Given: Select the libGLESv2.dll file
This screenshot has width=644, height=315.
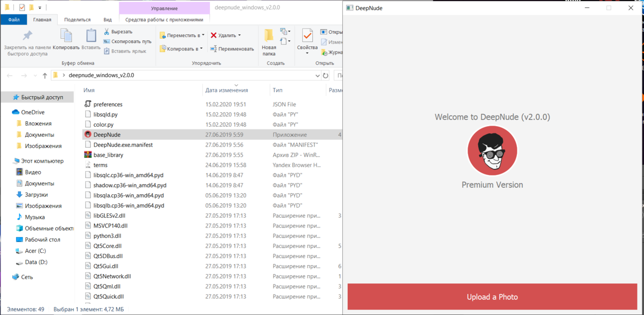Looking at the screenshot, I should click(109, 215).
